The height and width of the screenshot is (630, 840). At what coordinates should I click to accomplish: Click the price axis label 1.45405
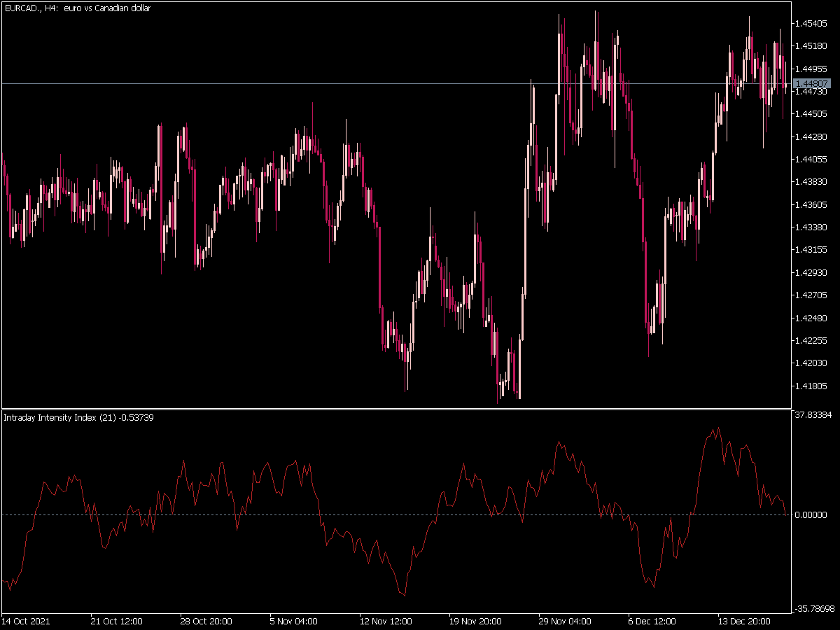pyautogui.click(x=811, y=24)
